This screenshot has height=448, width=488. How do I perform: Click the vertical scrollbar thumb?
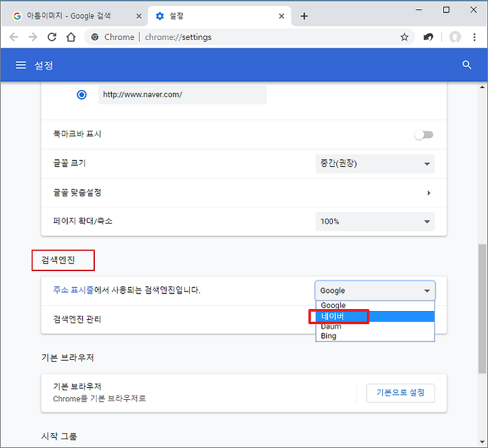click(482, 308)
